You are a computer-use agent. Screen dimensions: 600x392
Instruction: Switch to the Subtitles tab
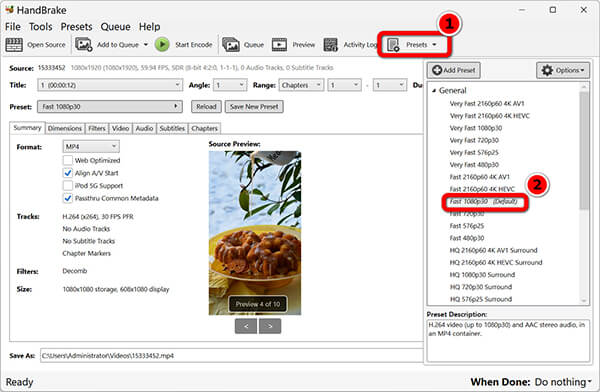[x=172, y=128]
